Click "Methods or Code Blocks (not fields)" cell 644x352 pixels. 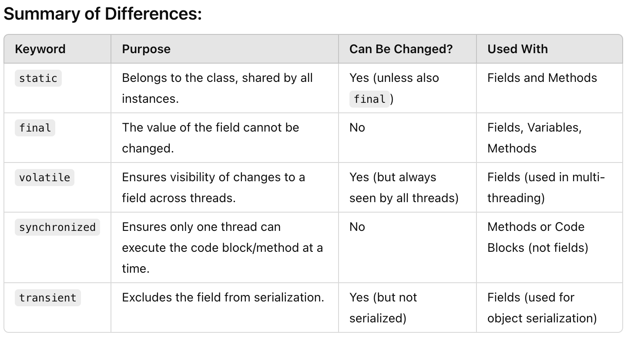537,237
